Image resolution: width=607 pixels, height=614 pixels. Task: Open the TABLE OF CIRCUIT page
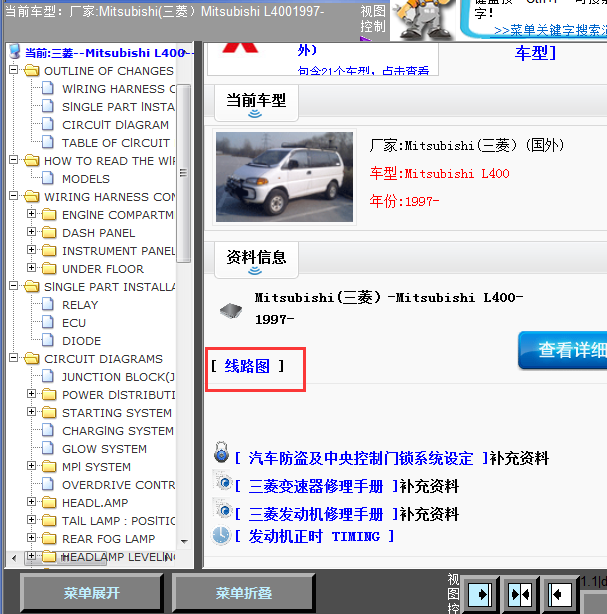(x=116, y=143)
